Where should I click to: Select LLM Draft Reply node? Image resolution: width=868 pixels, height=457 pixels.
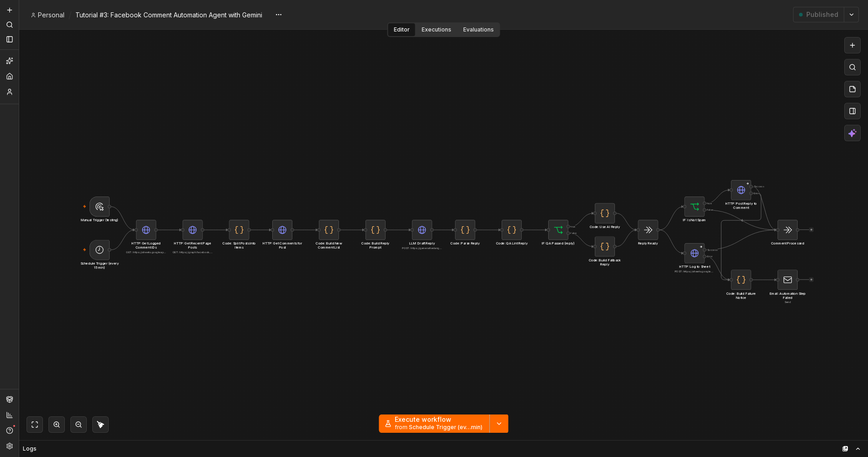pos(422,230)
